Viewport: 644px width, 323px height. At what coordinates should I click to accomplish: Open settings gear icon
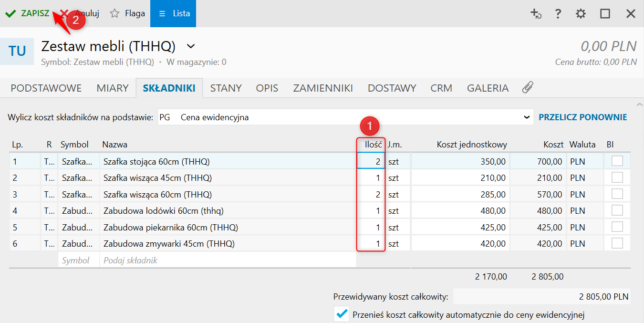pyautogui.click(x=581, y=14)
